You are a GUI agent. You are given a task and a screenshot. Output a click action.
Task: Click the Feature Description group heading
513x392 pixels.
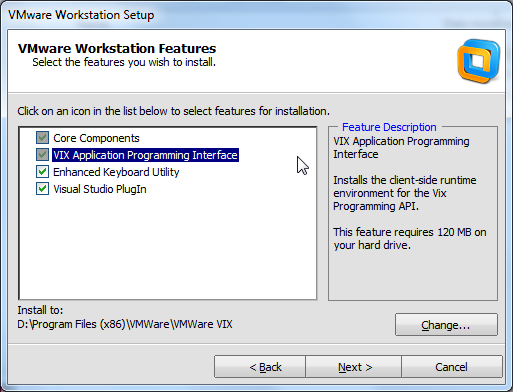tap(389, 127)
